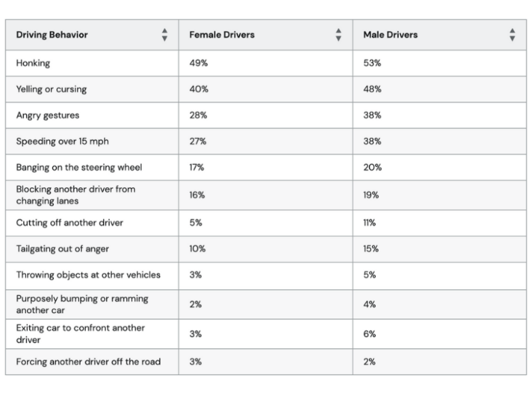Select the 53% male Honking value
The height and width of the screenshot is (399, 532).
[372, 63]
